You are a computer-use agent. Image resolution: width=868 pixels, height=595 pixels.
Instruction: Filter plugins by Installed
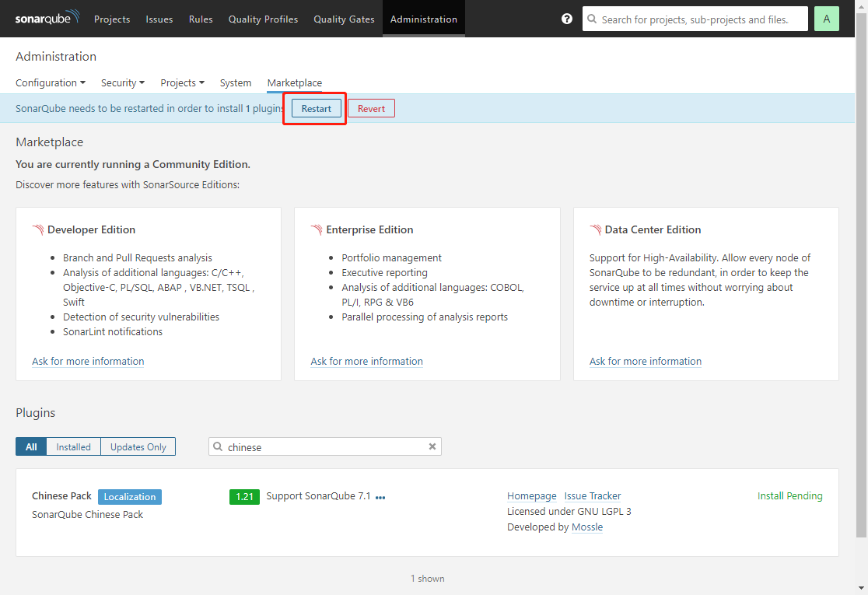click(74, 446)
